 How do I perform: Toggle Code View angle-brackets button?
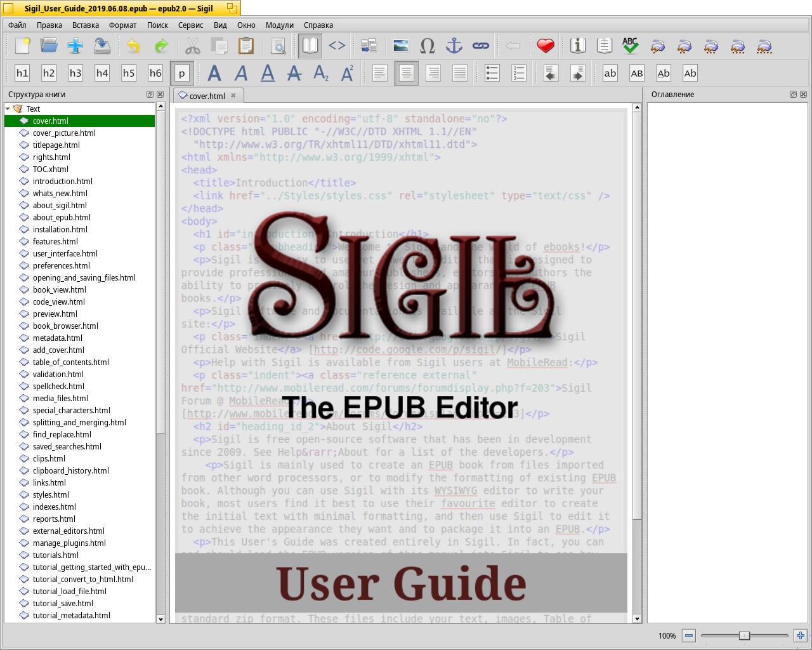(337, 46)
